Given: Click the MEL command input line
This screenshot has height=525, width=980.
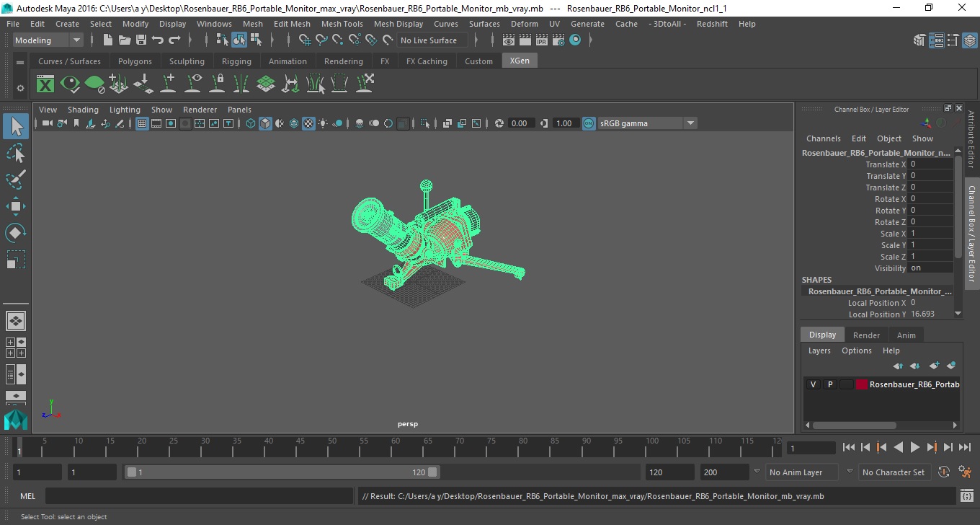Looking at the screenshot, I should pos(199,496).
